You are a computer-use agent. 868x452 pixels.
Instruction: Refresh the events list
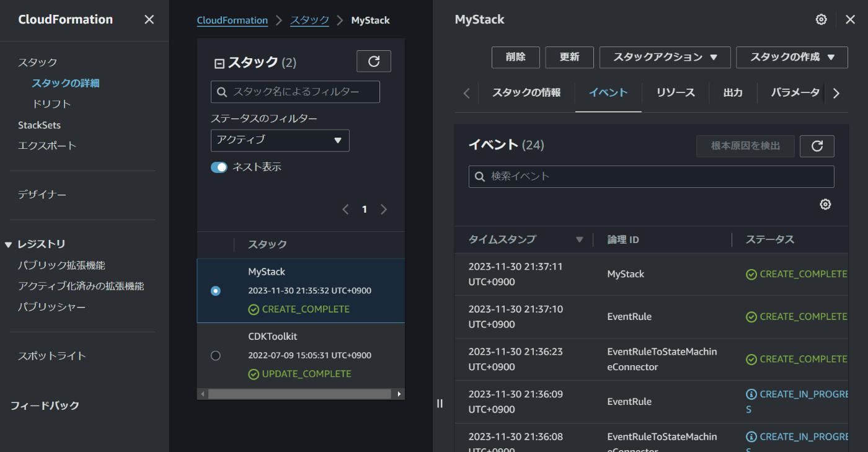click(x=817, y=146)
